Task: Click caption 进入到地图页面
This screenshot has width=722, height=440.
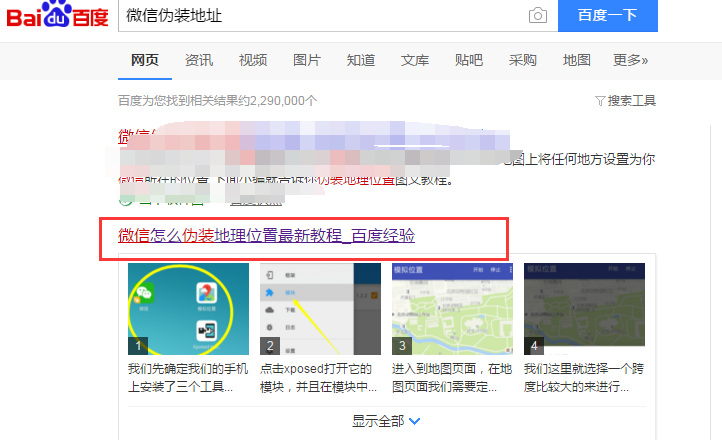Action: pyautogui.click(x=452, y=377)
